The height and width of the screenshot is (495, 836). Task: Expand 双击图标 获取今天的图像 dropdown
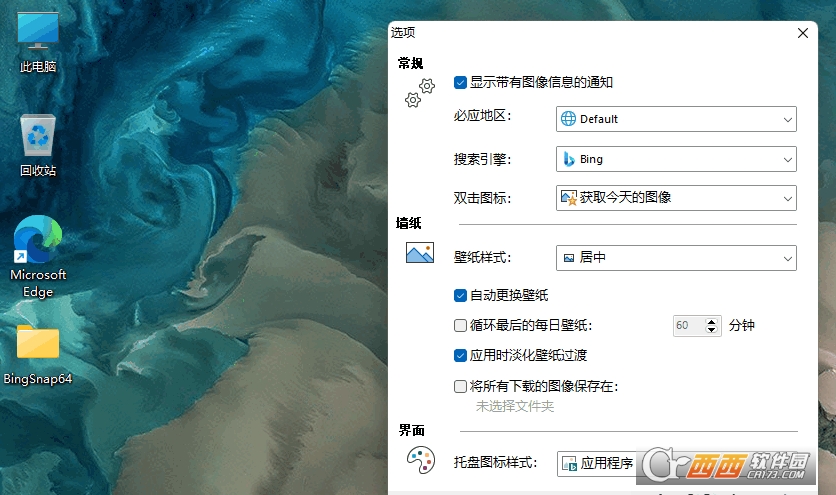(676, 198)
